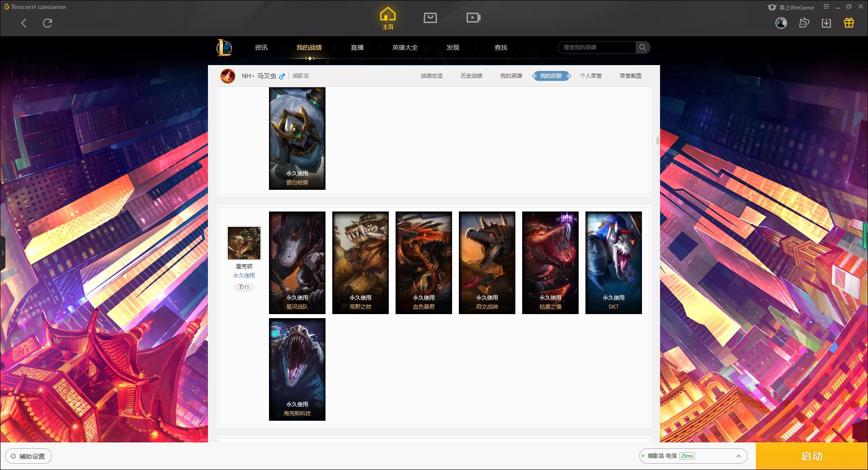Click the 搜索我的英雄 search field
Image resolution: width=868 pixels, height=470 pixels.
pos(597,47)
